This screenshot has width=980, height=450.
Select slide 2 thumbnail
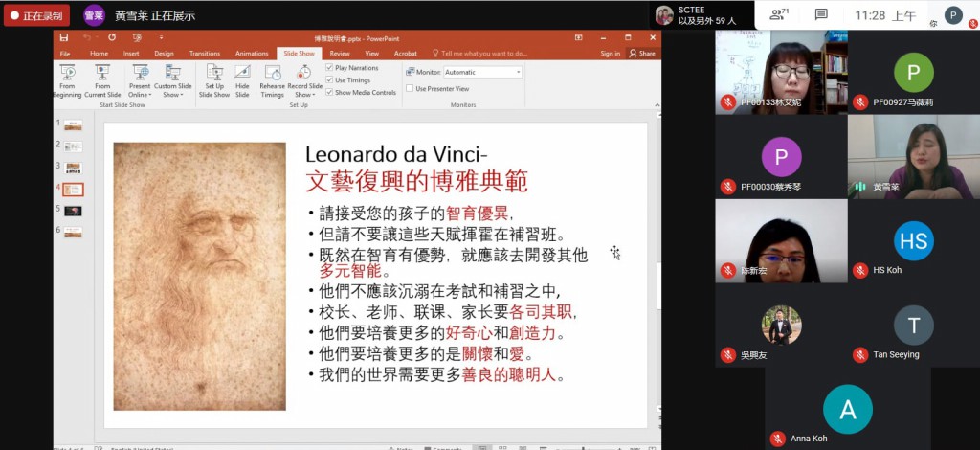73,146
